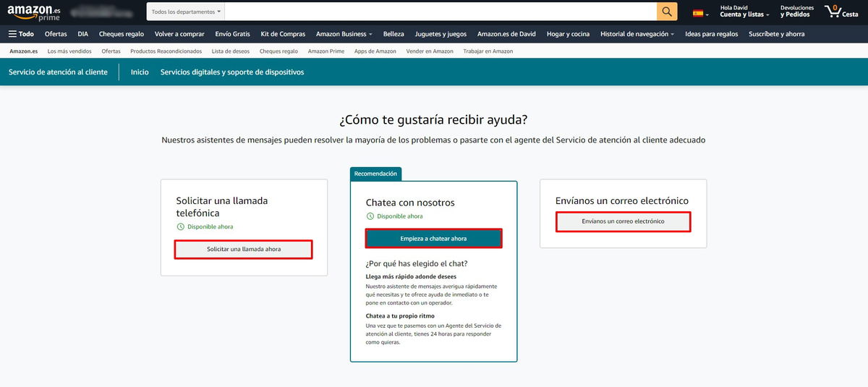Click the clock icon in the chat card

tap(370, 216)
